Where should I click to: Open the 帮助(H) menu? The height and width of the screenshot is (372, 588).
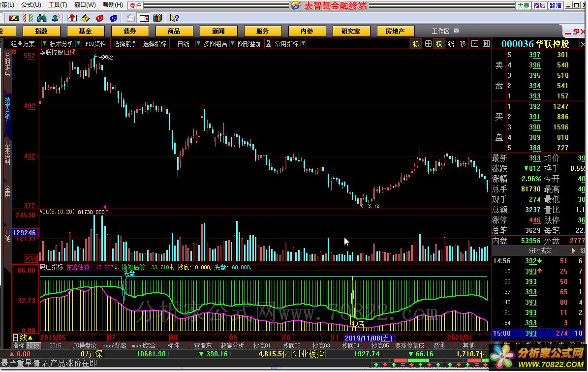tap(113, 5)
